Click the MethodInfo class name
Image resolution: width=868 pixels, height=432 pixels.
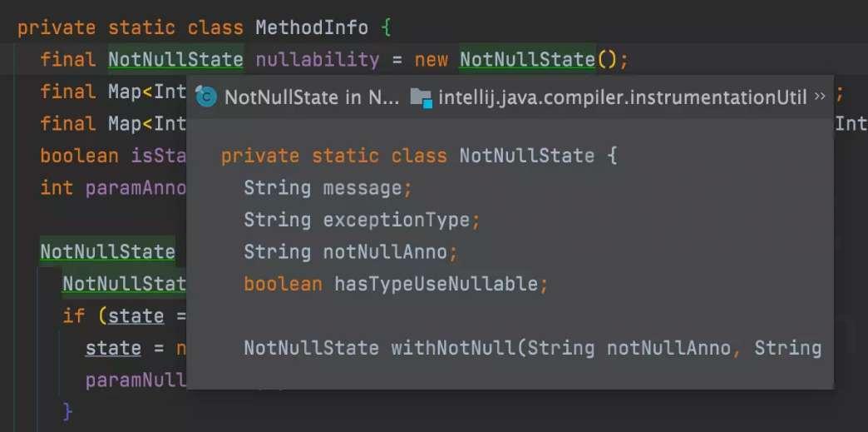[312, 27]
